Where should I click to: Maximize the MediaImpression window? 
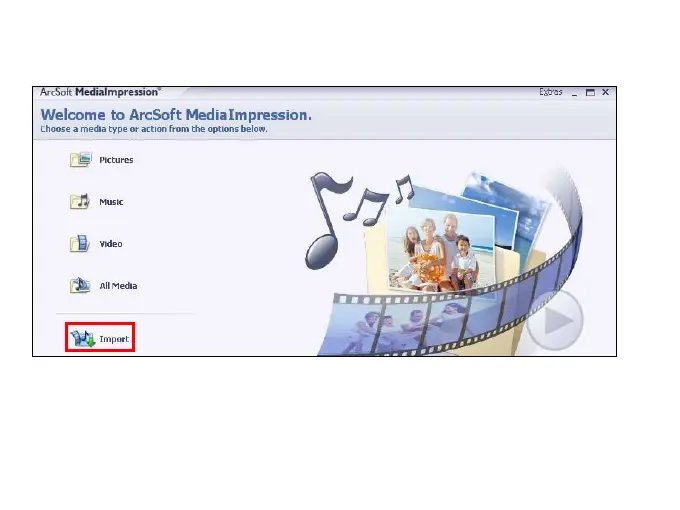pos(590,92)
